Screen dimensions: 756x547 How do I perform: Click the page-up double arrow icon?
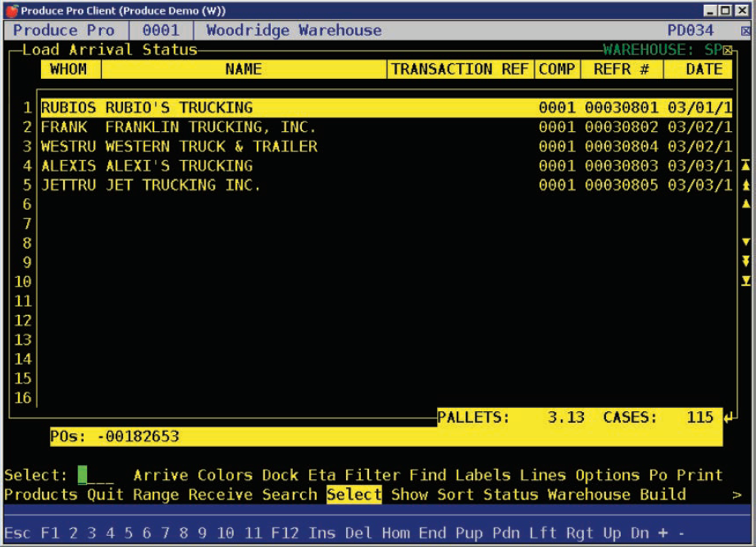pos(746,185)
